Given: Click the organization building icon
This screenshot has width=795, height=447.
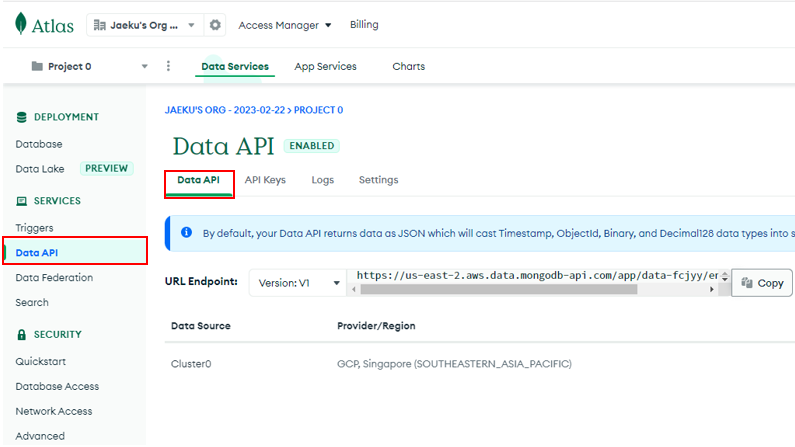Looking at the screenshot, I should 100,25.
